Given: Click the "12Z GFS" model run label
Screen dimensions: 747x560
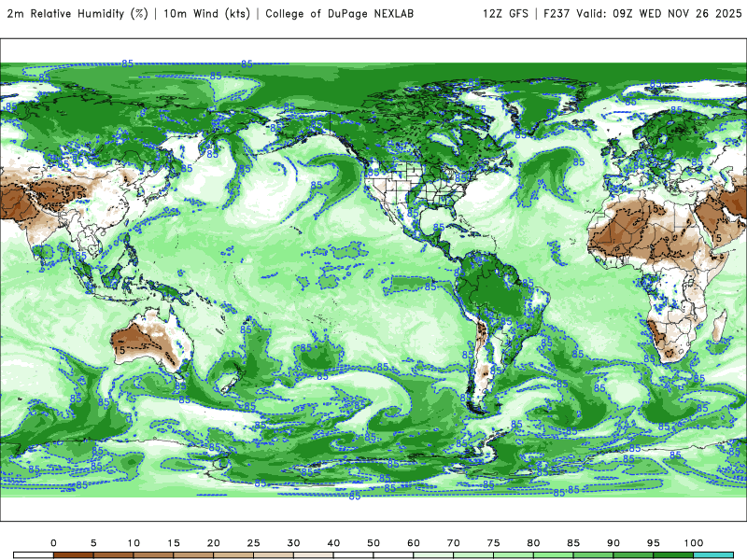Looking at the screenshot, I should click(505, 14).
